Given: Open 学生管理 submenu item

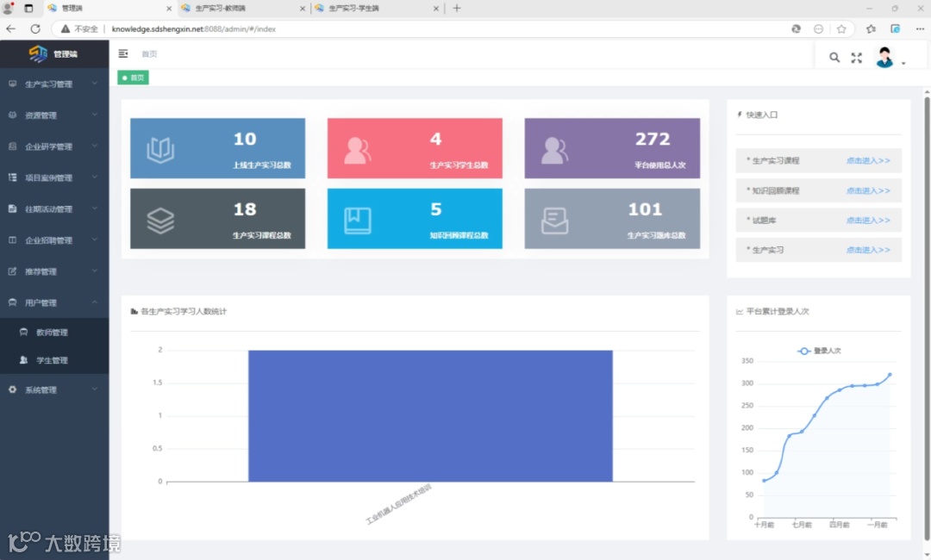Looking at the screenshot, I should [54, 360].
